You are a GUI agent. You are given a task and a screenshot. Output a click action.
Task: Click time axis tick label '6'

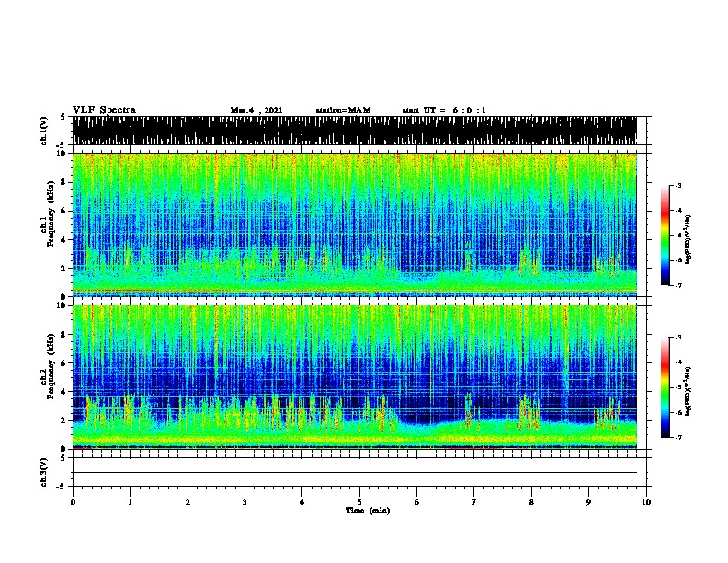[417, 502]
